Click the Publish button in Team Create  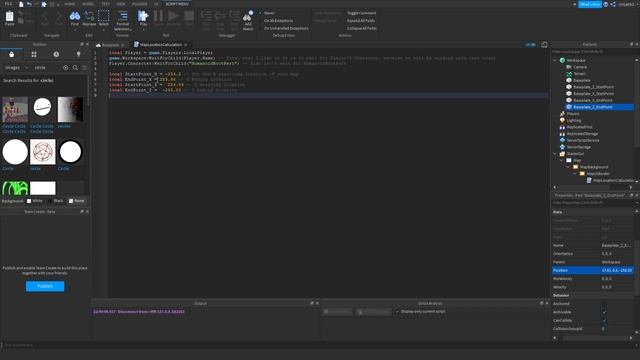coord(45,286)
